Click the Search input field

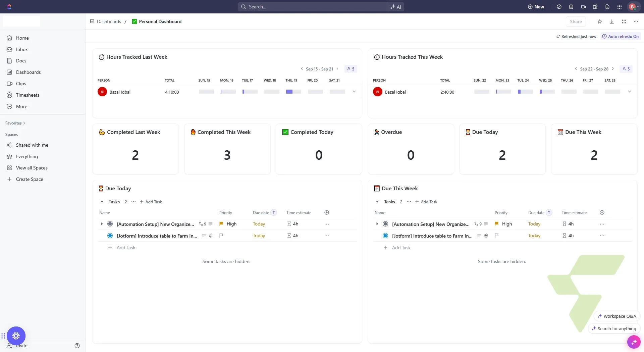(x=313, y=7)
